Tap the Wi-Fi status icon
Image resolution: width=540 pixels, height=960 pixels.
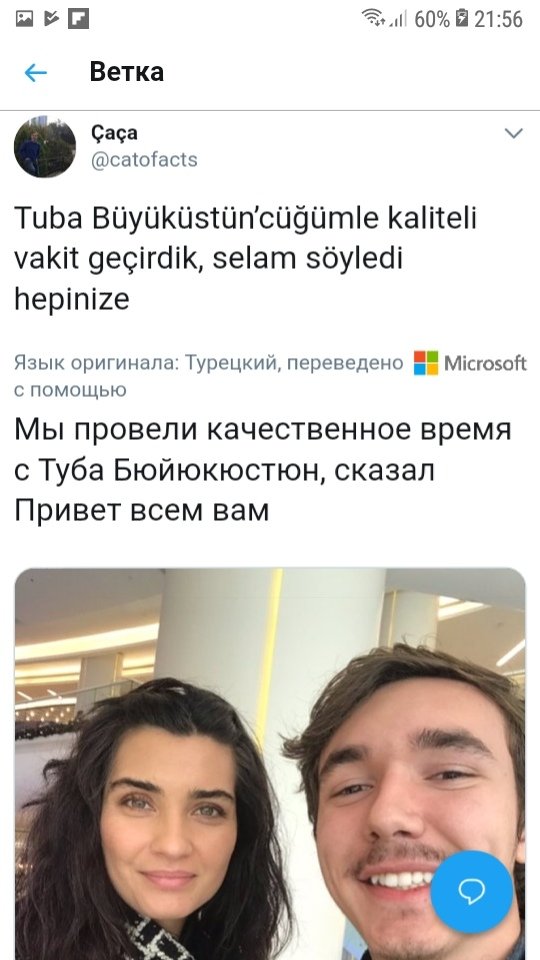pyautogui.click(x=373, y=18)
